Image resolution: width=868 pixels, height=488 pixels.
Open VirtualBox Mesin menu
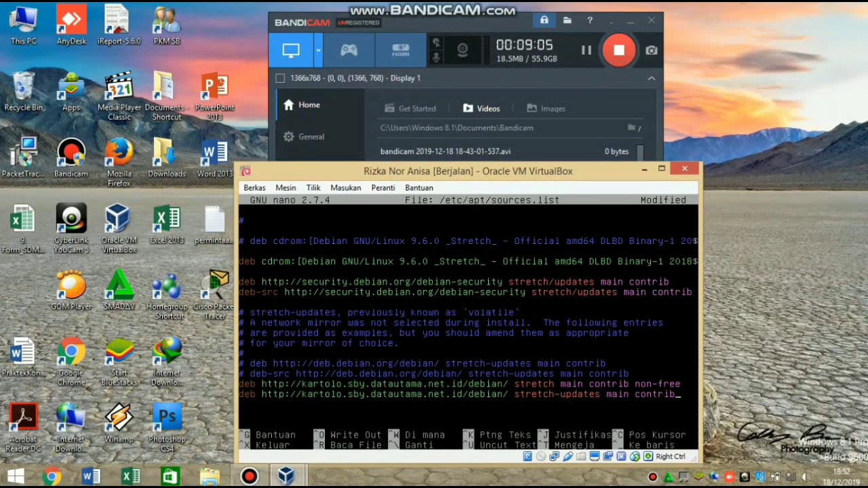tap(285, 188)
